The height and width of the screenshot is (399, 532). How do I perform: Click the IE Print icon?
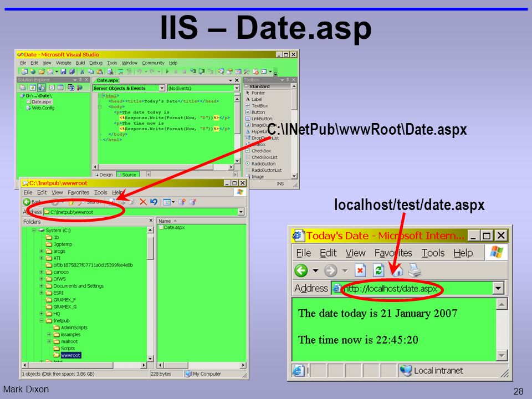click(x=415, y=270)
